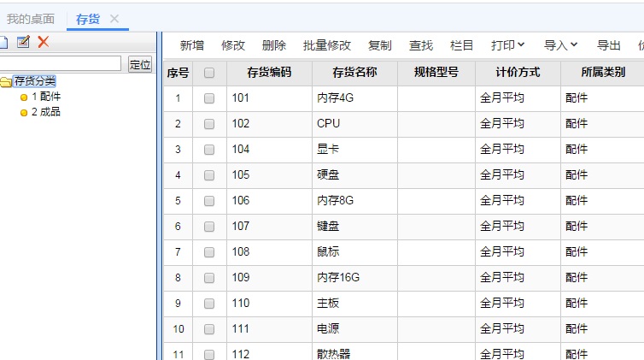Select the 2 成品 category tree node
Image resolution: width=644 pixels, height=360 pixels.
coord(46,112)
